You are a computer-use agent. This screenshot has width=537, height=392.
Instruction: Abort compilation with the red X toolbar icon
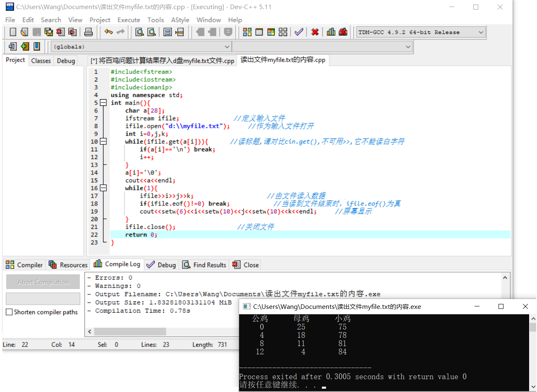[x=315, y=32]
